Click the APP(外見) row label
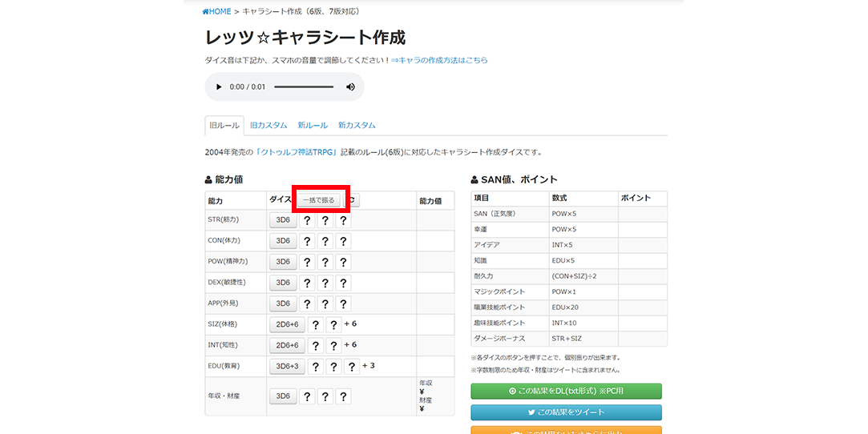Image resolution: width=868 pixels, height=434 pixels. [224, 303]
